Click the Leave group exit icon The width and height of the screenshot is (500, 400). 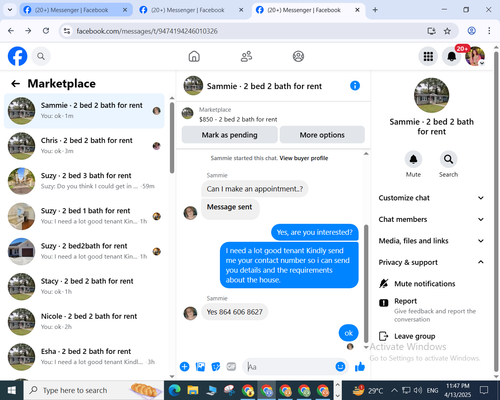click(384, 336)
